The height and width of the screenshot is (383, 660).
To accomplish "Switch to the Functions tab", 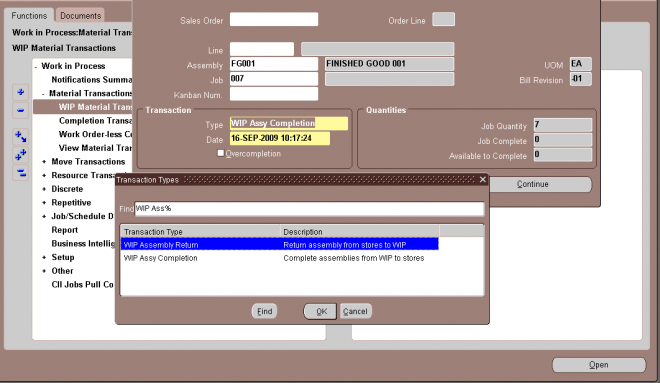I will pos(29,16).
